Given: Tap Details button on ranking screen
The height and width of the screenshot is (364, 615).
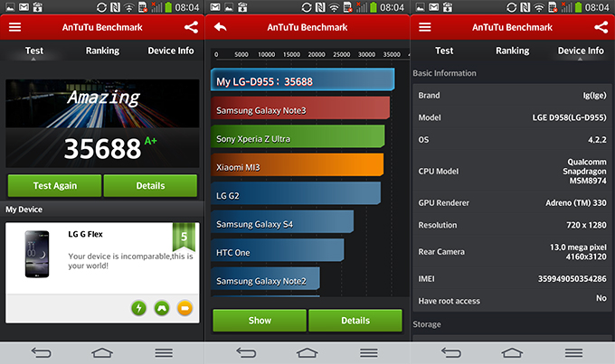Looking at the screenshot, I should coord(355,321).
